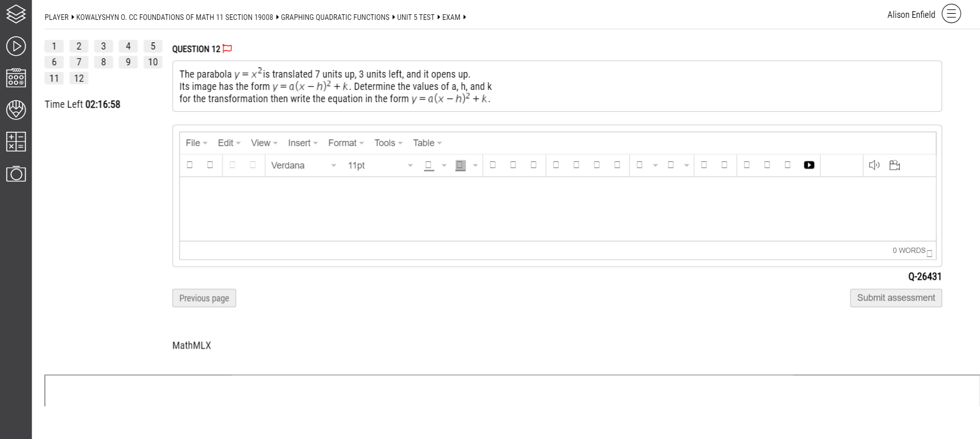The image size is (980, 439).
Task: Insert video using the black play icon
Action: (809, 165)
